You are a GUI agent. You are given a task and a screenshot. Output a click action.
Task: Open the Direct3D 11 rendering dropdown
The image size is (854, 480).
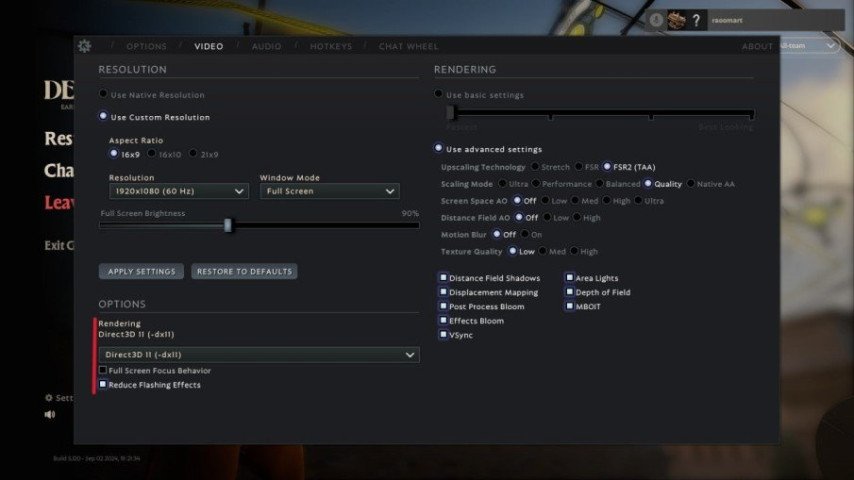point(259,355)
